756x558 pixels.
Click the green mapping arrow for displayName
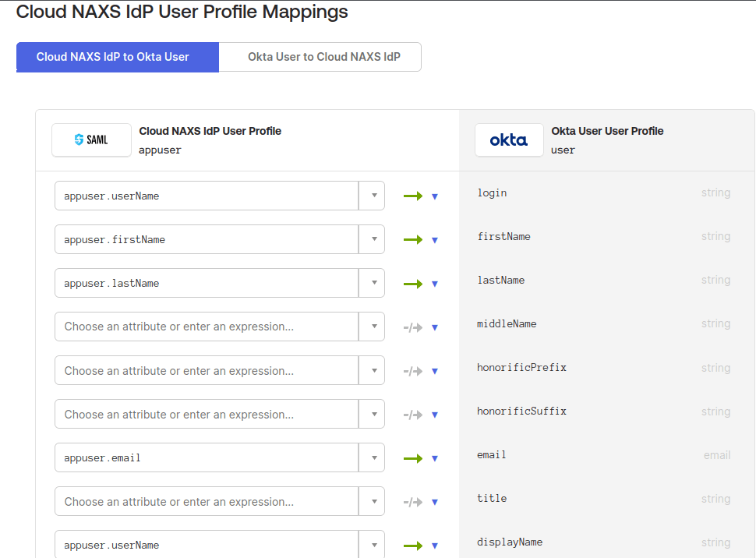(413, 546)
